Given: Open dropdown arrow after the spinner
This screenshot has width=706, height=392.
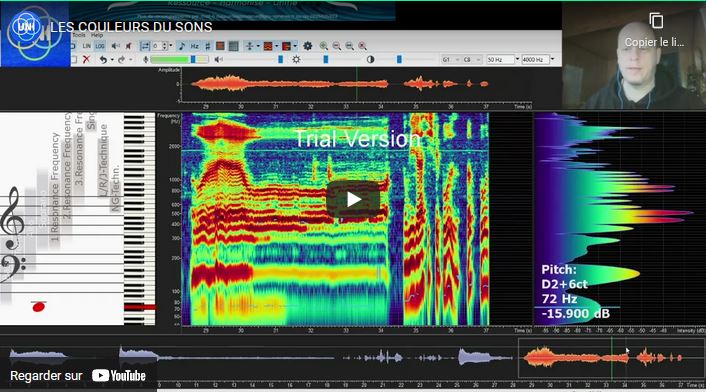Looking at the screenshot, I should tap(171, 45).
